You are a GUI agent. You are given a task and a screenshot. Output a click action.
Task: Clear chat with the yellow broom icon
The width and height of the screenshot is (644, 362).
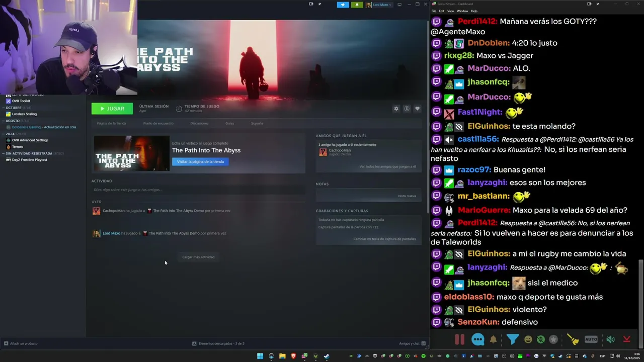click(x=573, y=339)
